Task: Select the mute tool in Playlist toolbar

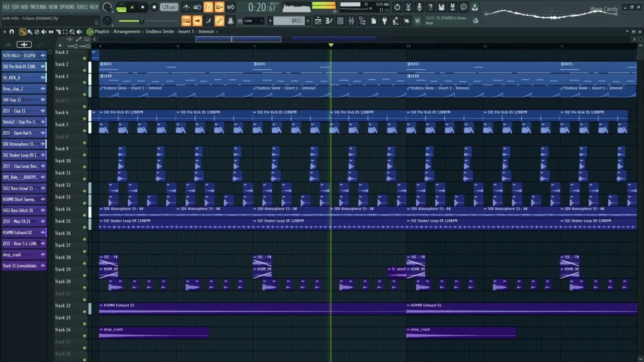Action: tap(44, 32)
